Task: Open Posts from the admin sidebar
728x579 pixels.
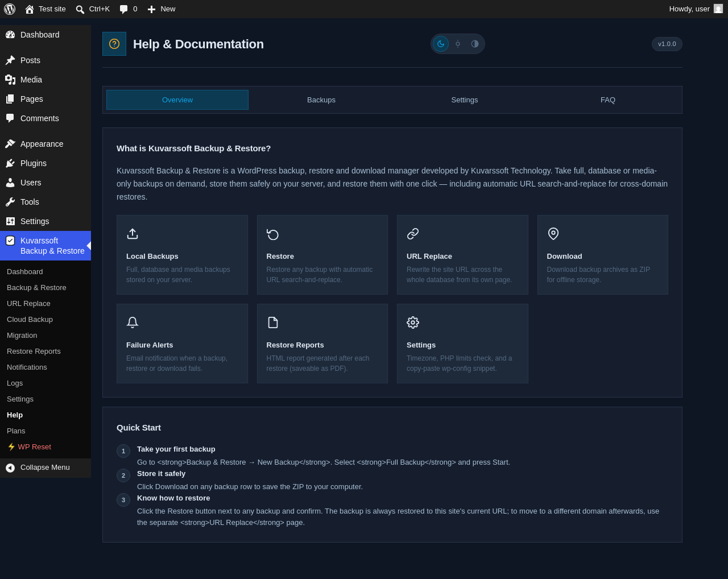Action: (x=45, y=60)
